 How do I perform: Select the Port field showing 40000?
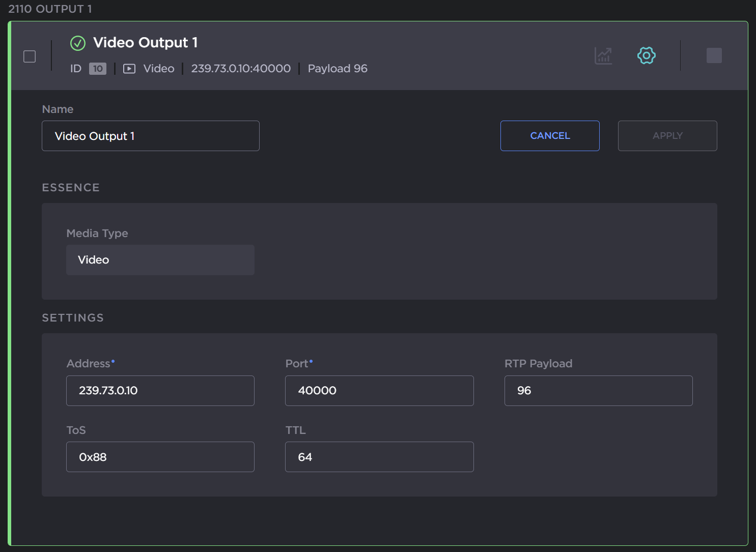coord(379,391)
